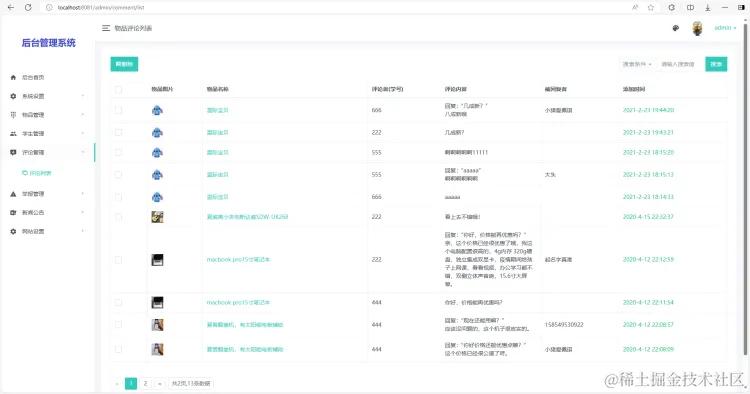Click the icon beside 新闻公告

tap(13, 212)
